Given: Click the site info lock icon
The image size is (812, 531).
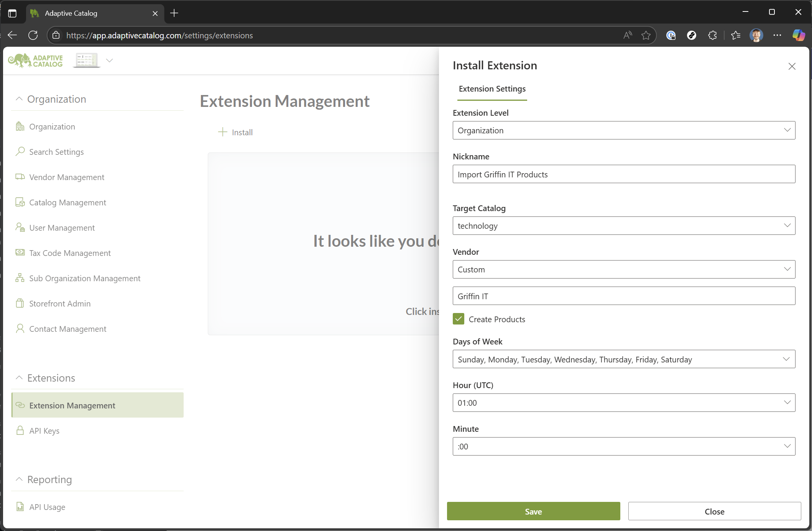Looking at the screenshot, I should click(56, 35).
